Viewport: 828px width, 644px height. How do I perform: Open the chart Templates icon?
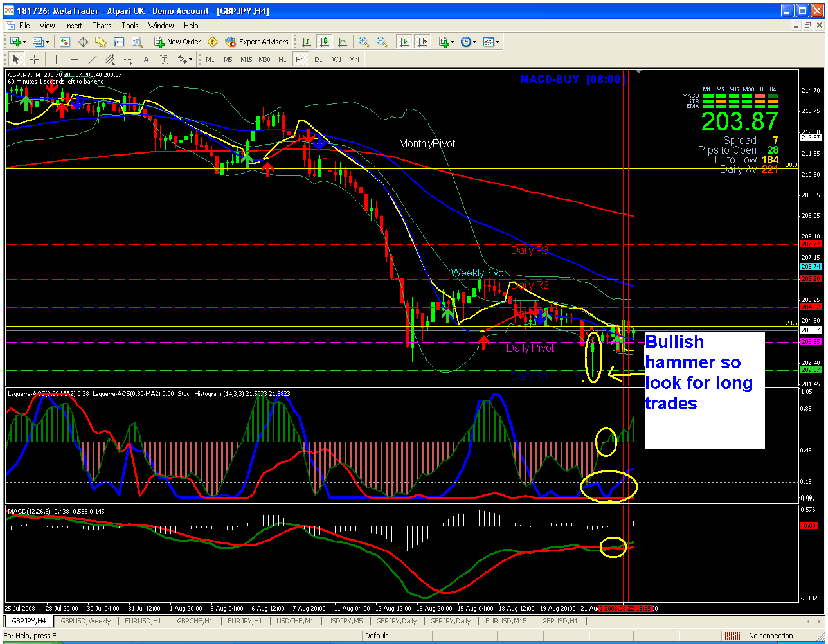489,42
